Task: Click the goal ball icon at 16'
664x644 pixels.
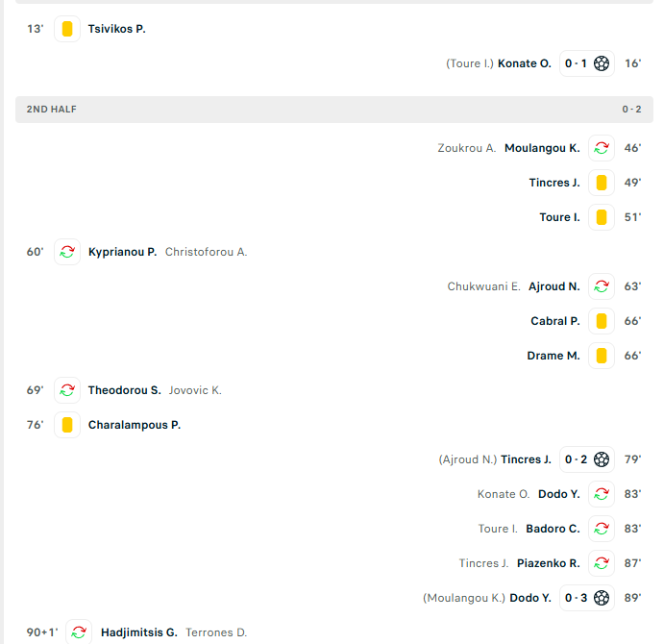Action: [602, 63]
